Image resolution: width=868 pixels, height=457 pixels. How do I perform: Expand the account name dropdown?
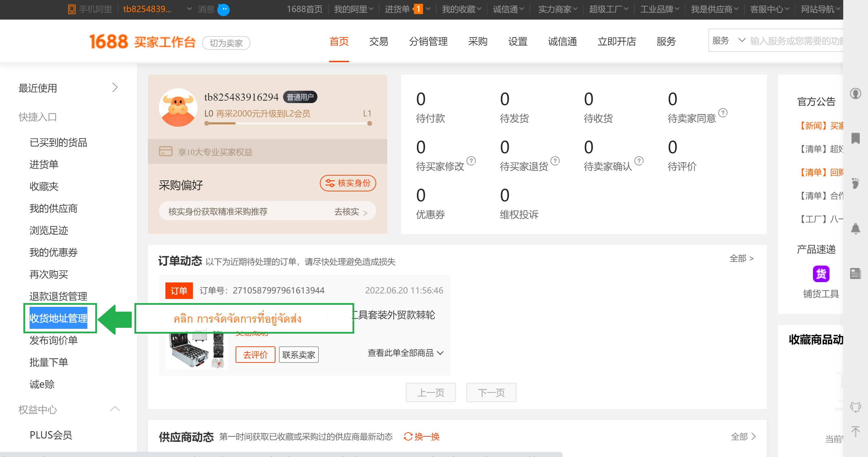coord(189,9)
